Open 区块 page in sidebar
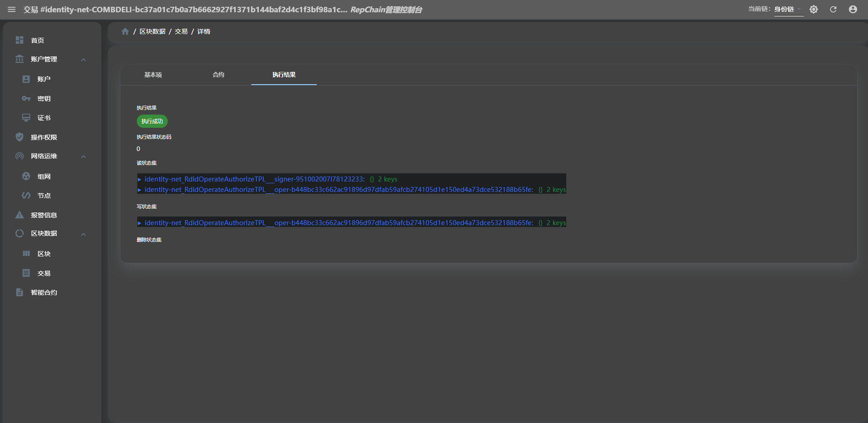Viewport: 868px width, 423px height. [x=44, y=254]
